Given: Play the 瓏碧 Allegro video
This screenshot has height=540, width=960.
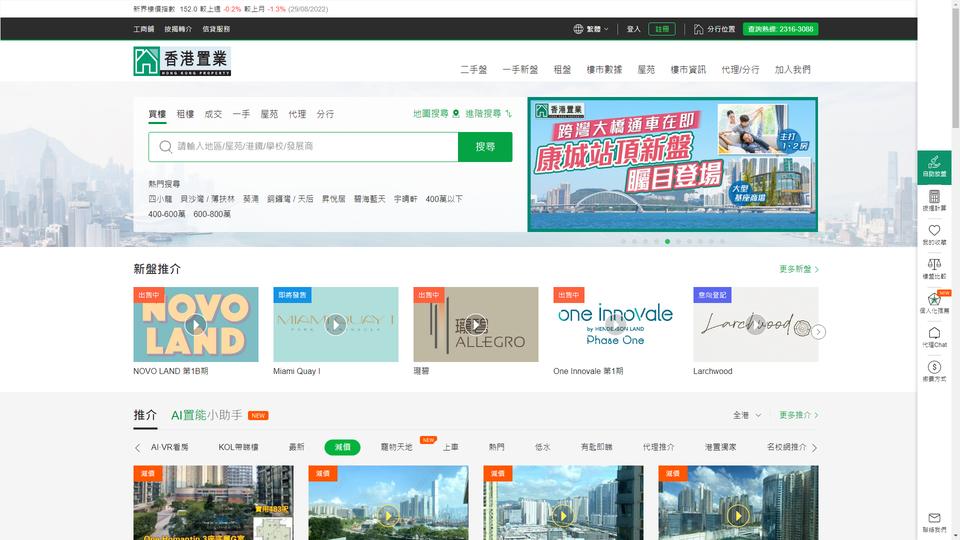Looking at the screenshot, I should click(x=476, y=324).
